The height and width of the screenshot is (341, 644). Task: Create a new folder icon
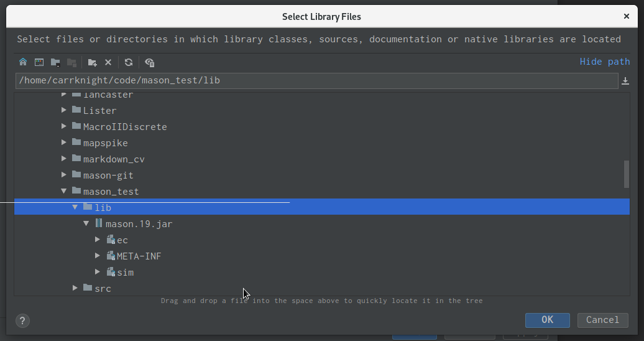point(92,62)
